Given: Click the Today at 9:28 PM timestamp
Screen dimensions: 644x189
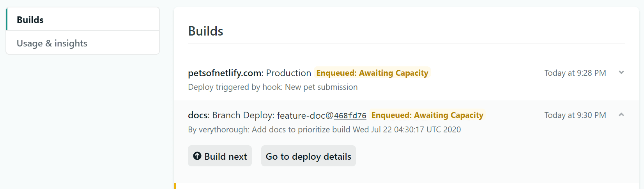Looking at the screenshot, I should [x=575, y=73].
